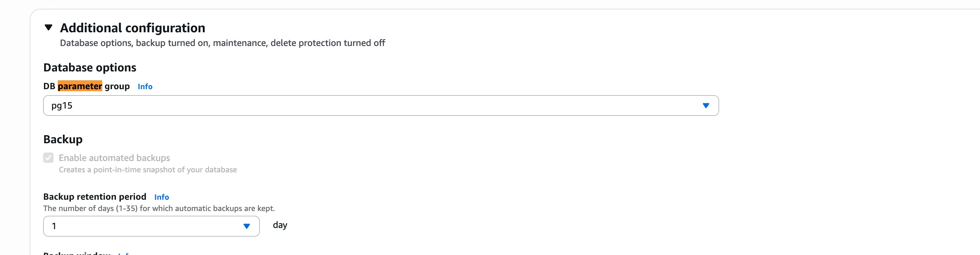Click the Database options summary subtitle
The width and height of the screenshot is (980, 255).
pos(222,43)
